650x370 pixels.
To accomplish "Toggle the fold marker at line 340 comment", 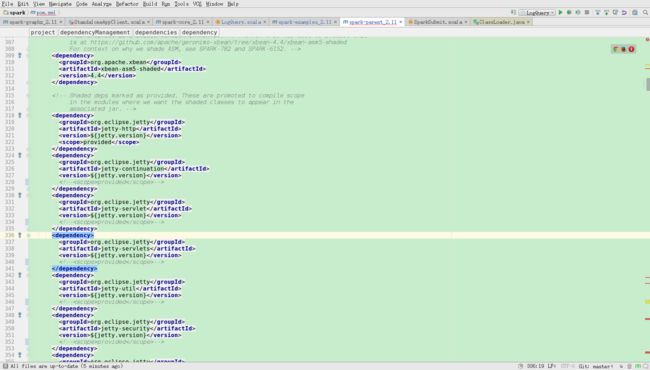I will [x=27, y=262].
